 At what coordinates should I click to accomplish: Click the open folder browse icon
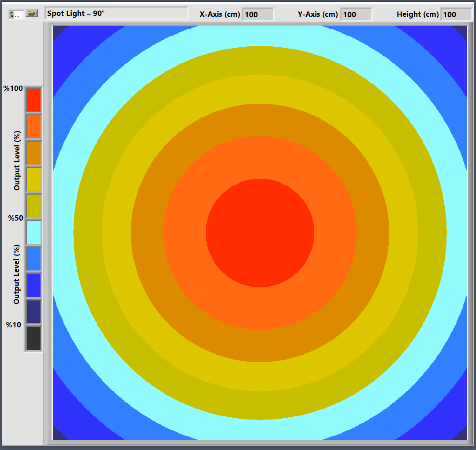(31, 14)
